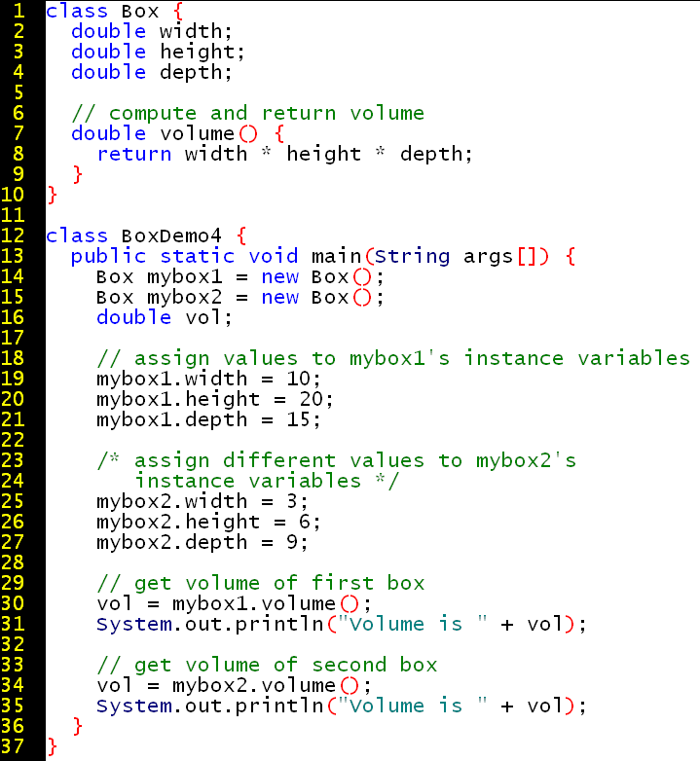Click the System.out.println statement on line 31

(x=342, y=625)
